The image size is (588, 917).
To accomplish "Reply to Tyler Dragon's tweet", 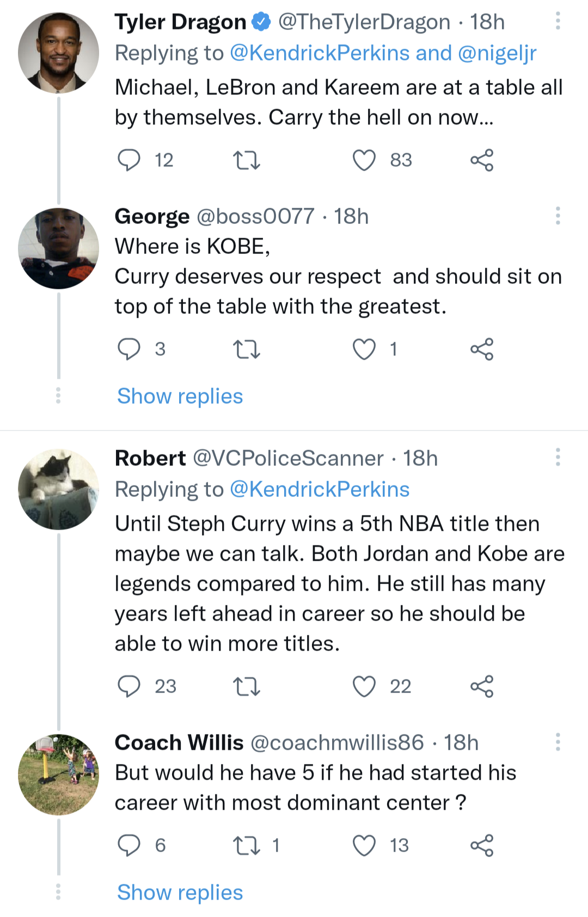I will click(129, 160).
